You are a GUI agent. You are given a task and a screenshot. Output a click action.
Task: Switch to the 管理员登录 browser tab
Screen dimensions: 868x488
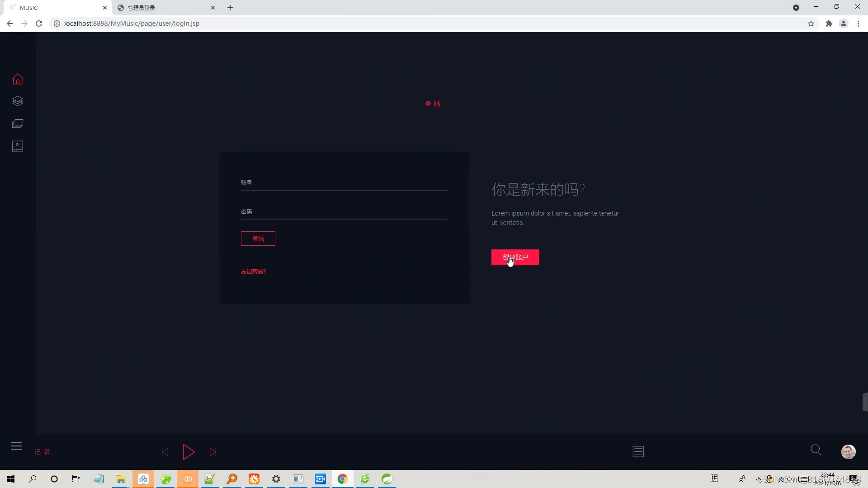[x=165, y=8]
